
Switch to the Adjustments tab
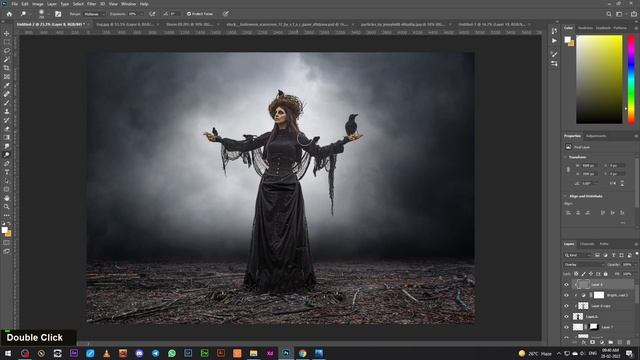pyautogui.click(x=596, y=136)
